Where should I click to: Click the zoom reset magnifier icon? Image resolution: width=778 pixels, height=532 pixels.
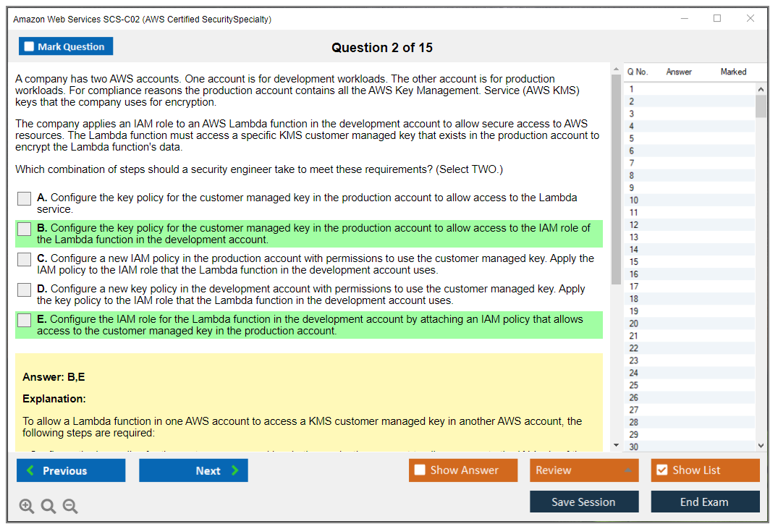tap(48, 507)
